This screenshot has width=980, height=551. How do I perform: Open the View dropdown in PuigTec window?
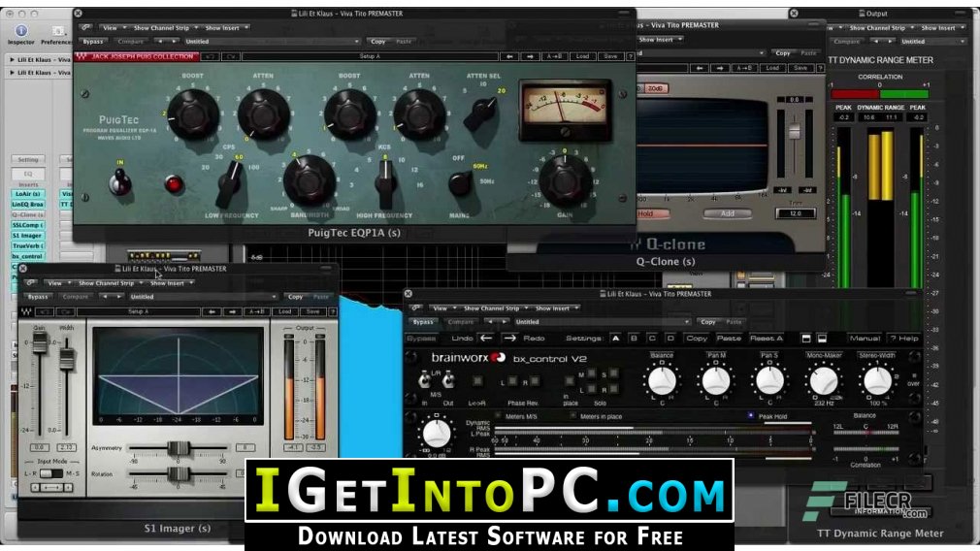pos(114,27)
